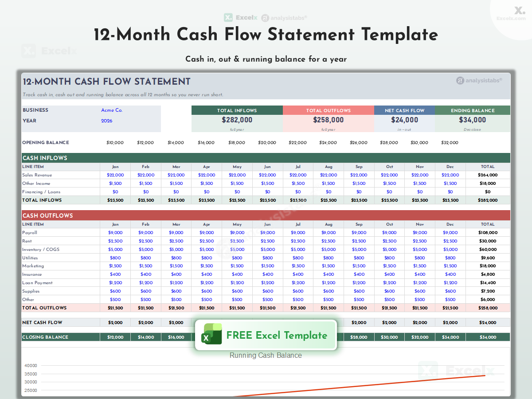This screenshot has height=399, width=532.
Task: Click the green CASH INFLOWS section header
Action: tap(266, 158)
